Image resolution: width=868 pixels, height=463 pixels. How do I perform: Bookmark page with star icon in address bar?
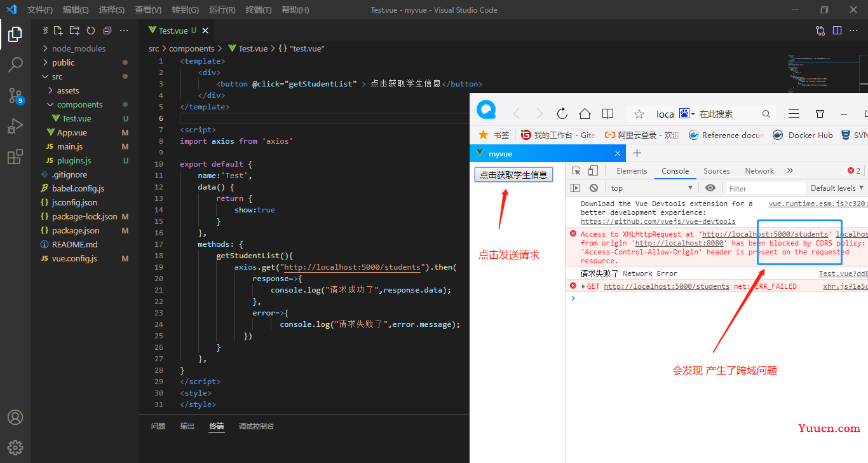639,114
